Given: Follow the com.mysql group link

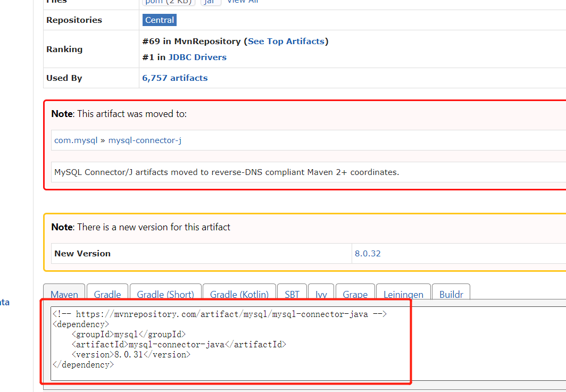Looking at the screenshot, I should click(x=76, y=140).
